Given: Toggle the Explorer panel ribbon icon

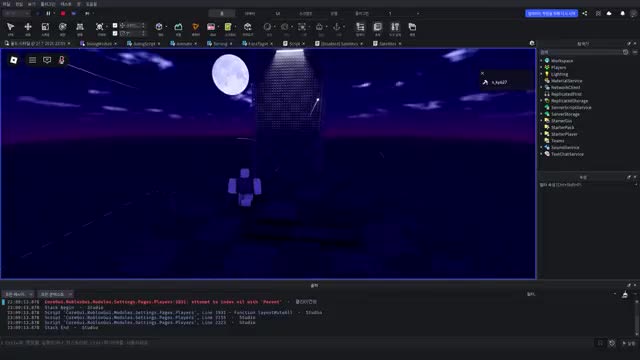Looking at the screenshot, I should (x=360, y=27).
